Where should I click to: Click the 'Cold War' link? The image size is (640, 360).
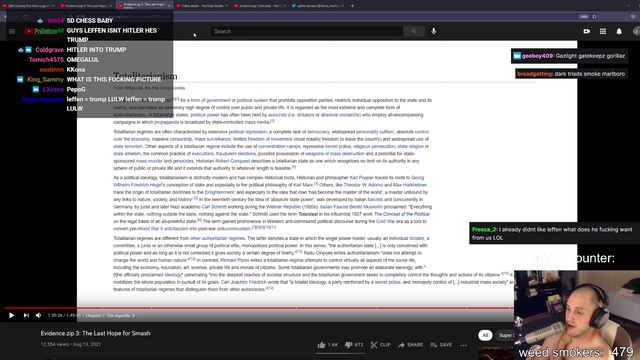point(385,221)
